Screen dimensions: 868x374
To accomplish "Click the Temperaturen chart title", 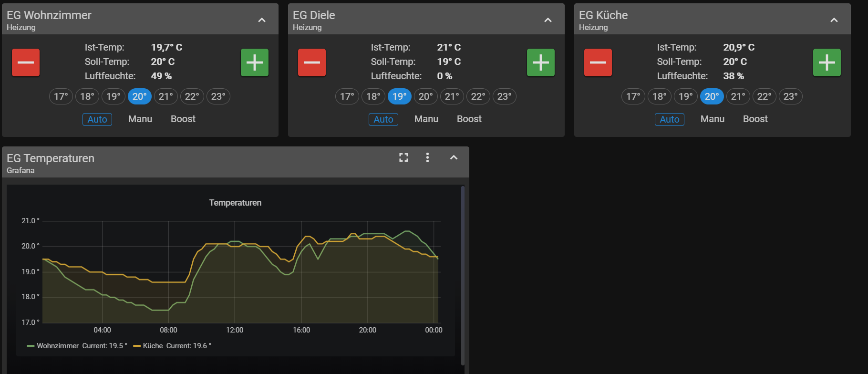I will tap(235, 203).
